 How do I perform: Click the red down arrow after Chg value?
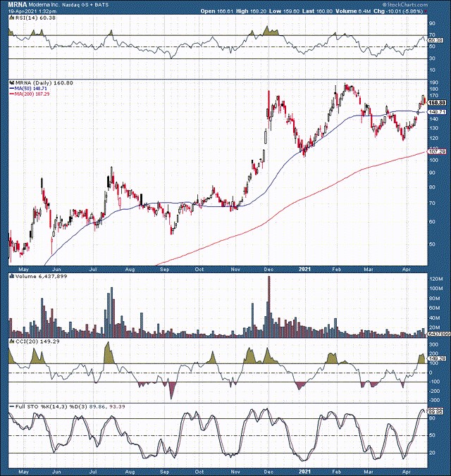[426, 11]
